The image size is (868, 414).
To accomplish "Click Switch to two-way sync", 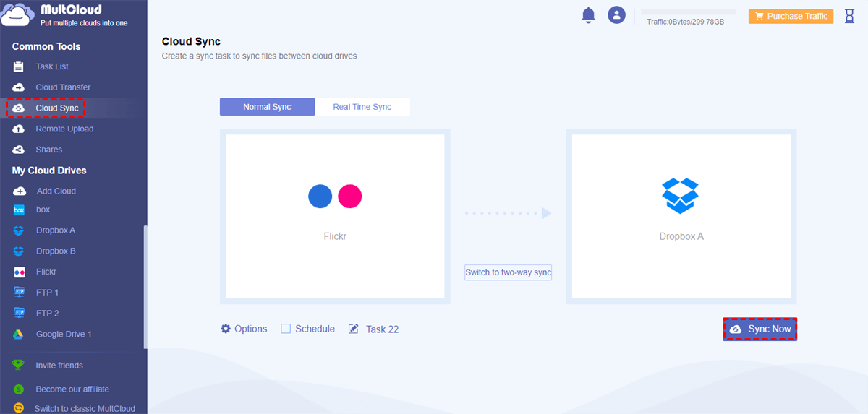I will click(x=508, y=272).
